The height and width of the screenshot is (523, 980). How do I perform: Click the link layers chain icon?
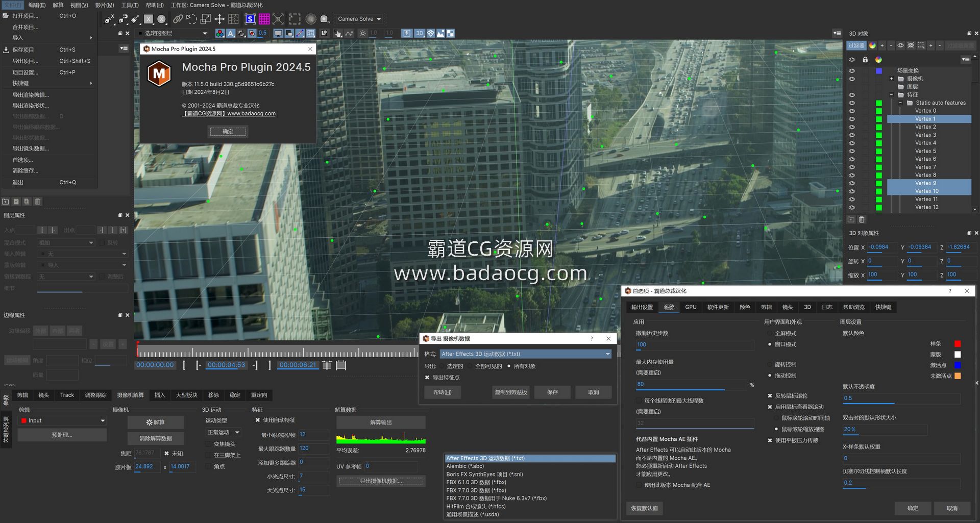click(178, 19)
